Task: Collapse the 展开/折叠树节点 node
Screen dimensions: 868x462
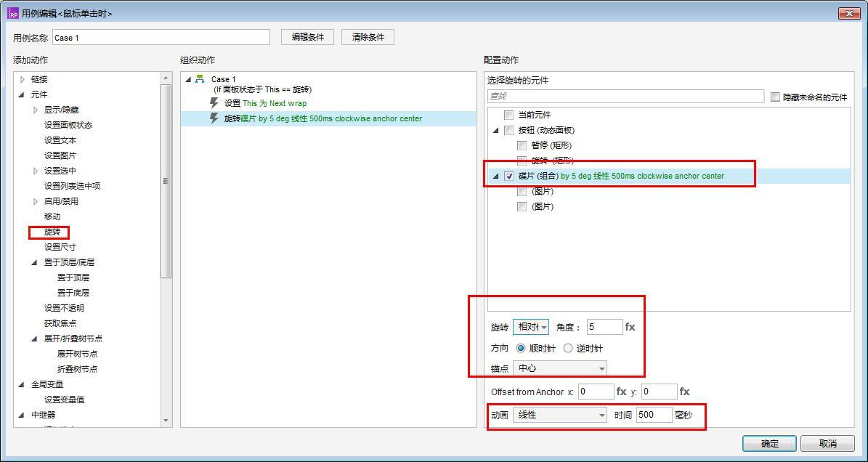Action: click(x=36, y=339)
